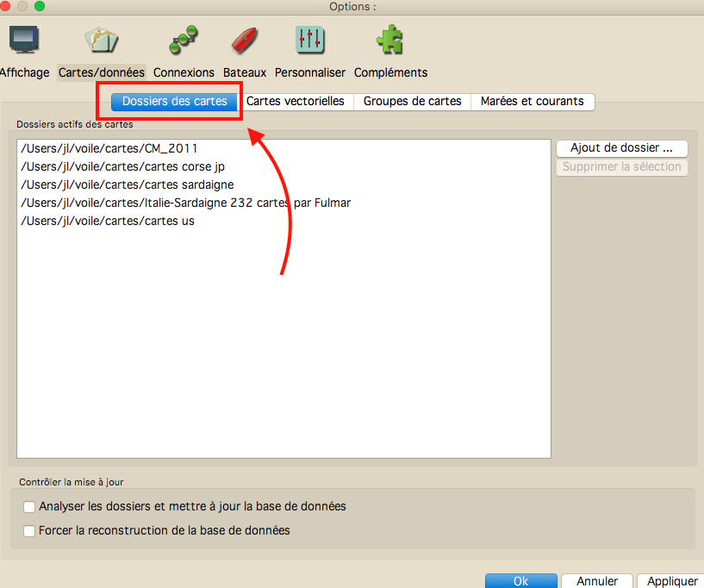704x588 pixels.
Task: Select the Italie-Sardaigne 232 cartes folder
Action: (185, 203)
